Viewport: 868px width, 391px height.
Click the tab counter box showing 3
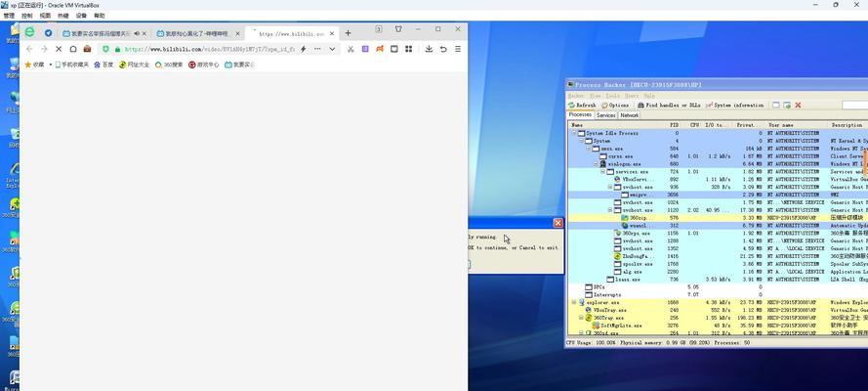379,28
